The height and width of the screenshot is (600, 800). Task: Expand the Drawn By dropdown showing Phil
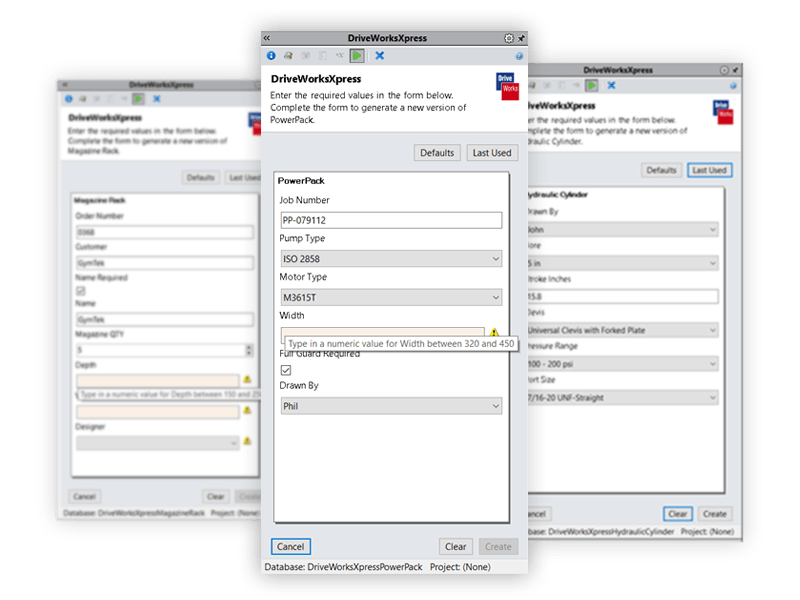[x=391, y=405]
